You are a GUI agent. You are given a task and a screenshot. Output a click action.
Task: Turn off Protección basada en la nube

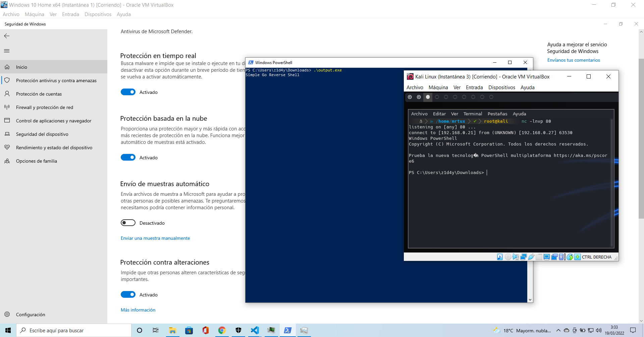(128, 158)
